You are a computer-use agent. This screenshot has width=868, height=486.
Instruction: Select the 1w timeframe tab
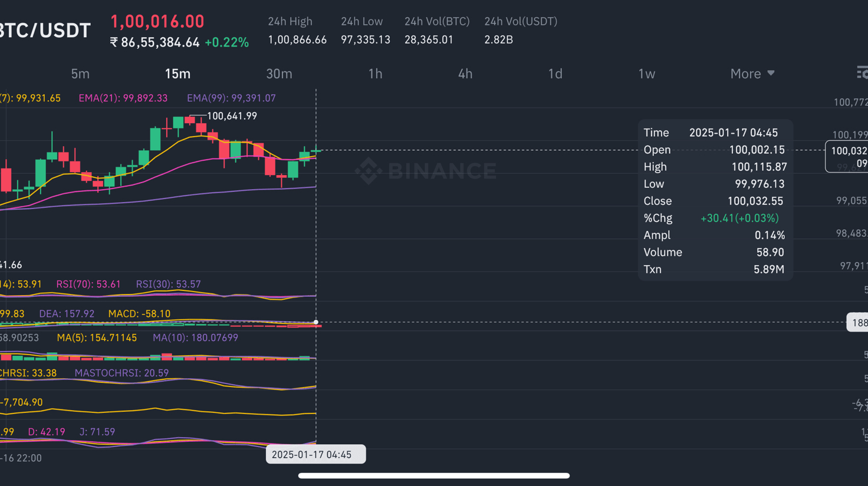[646, 74]
